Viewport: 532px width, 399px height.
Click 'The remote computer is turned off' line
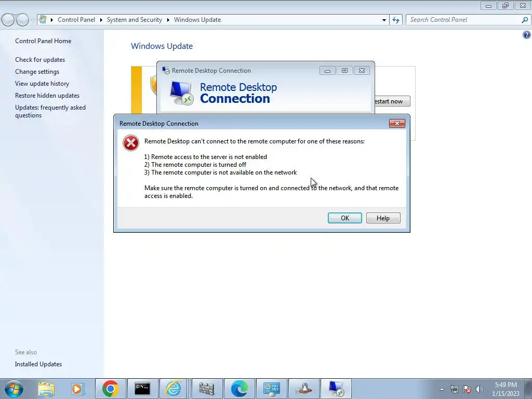(195, 165)
